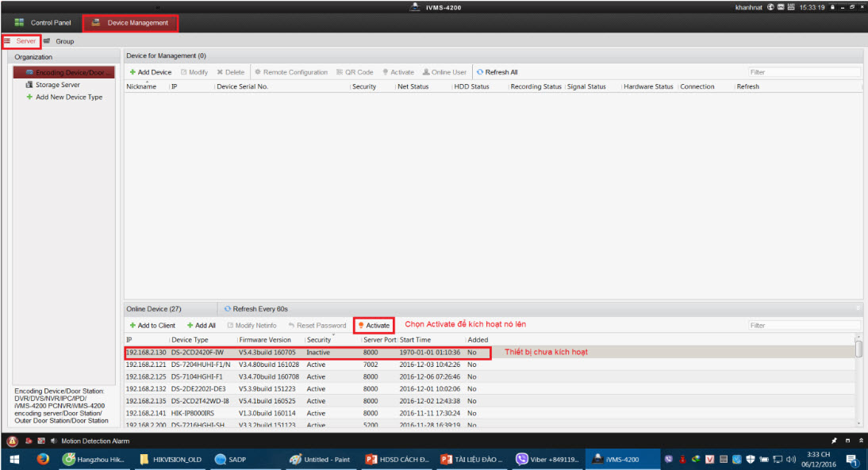Select the Server view tab
Image resolution: width=868 pixels, height=470 pixels.
22,40
